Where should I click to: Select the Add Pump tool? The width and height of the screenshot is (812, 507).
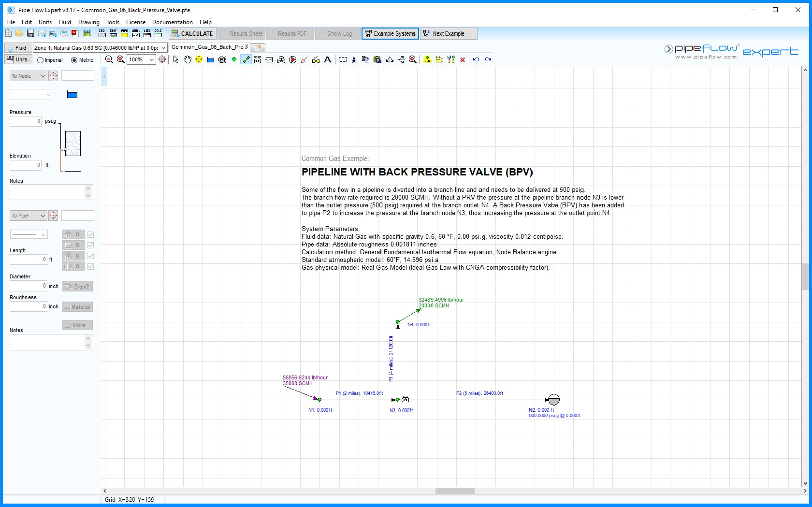[x=293, y=59]
